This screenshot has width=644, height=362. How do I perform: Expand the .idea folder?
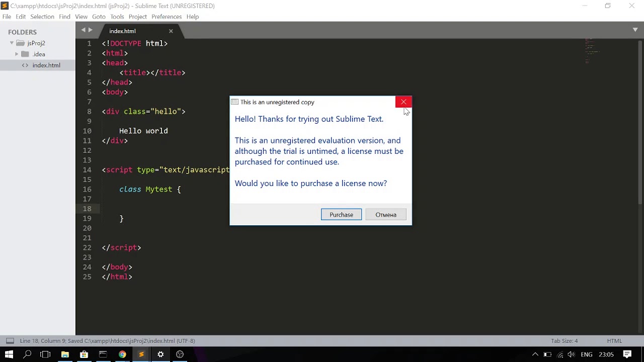tap(17, 54)
